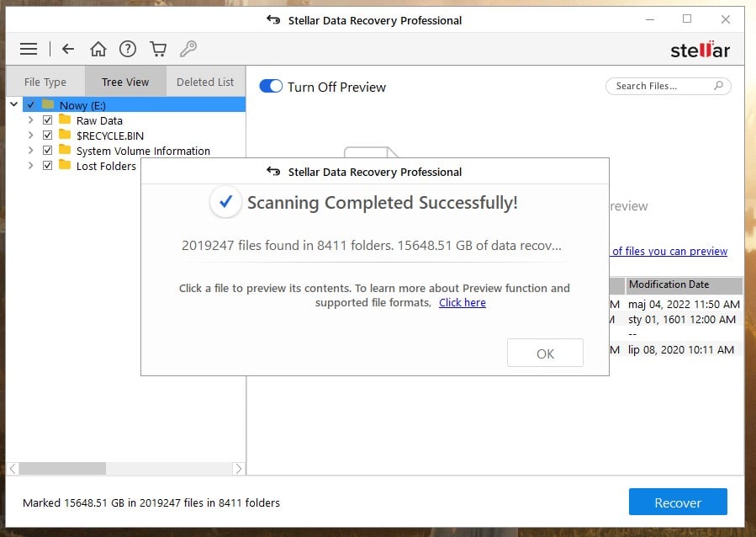Uncheck the Lost Folders checkbox
Screen dimensions: 756x537
47,166
